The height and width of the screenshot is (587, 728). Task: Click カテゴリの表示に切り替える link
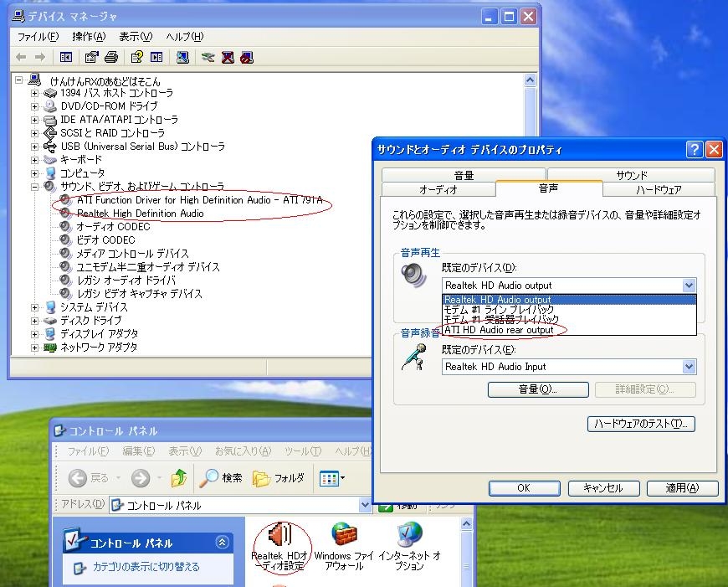pos(146,567)
